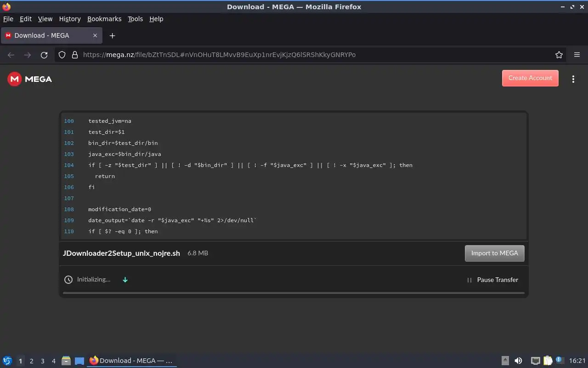Click the date_output line 109
588x368 pixels.
click(172, 220)
